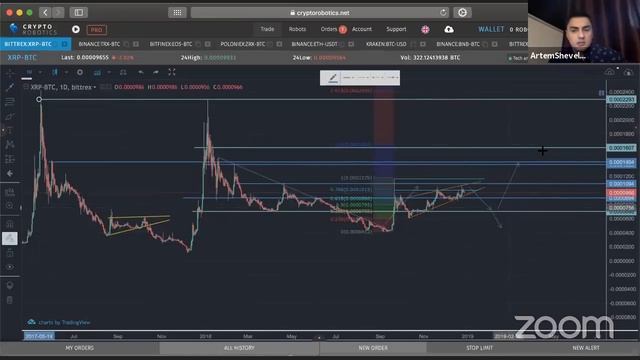The width and height of the screenshot is (640, 360).
Task: Select the patterns tool in left sidebar
Action: (x=10, y=144)
